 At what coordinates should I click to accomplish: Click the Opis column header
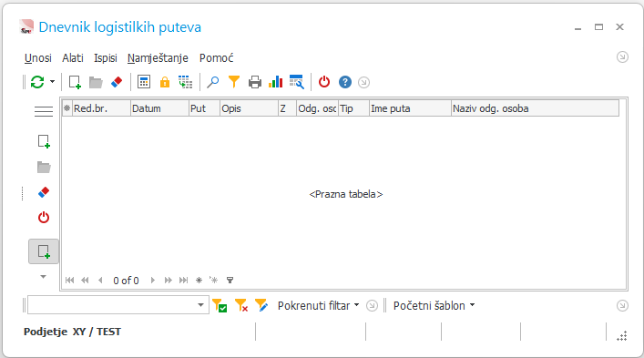click(250, 108)
